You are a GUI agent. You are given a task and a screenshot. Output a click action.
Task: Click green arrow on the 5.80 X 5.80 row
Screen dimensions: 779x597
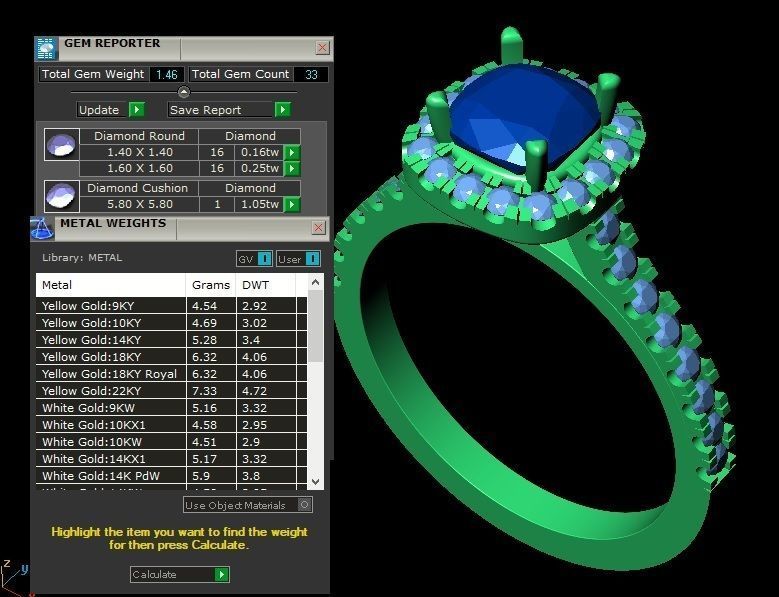tap(292, 204)
